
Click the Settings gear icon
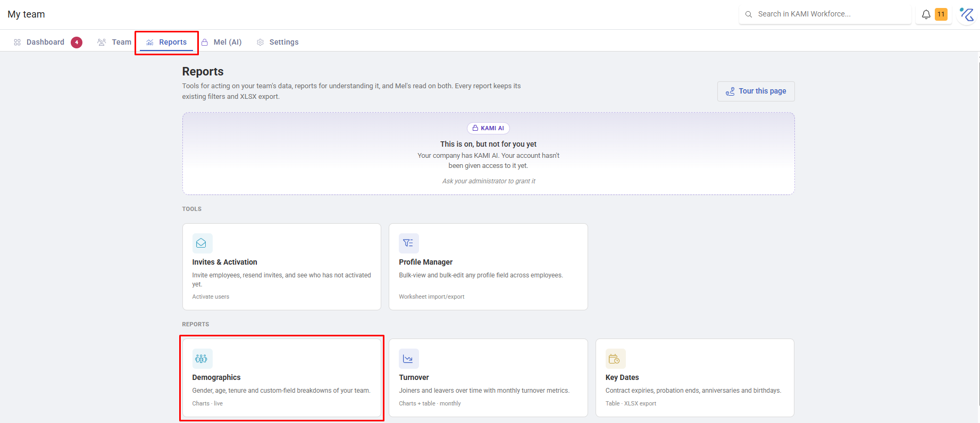tap(261, 43)
